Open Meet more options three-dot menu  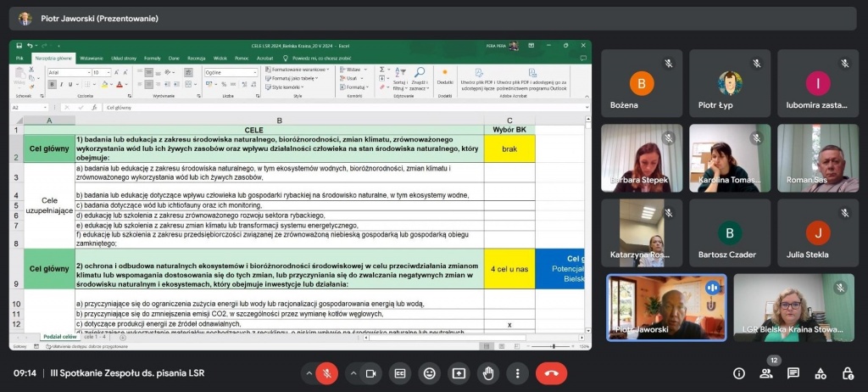tap(517, 373)
